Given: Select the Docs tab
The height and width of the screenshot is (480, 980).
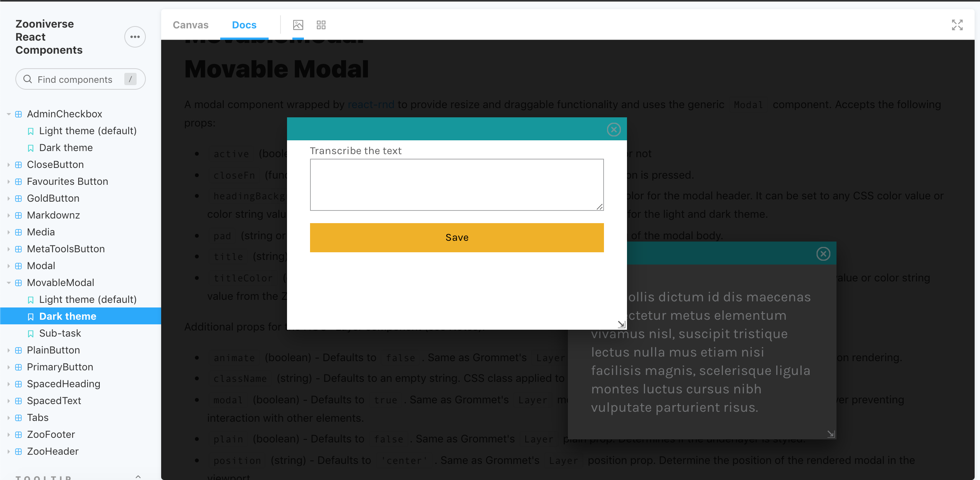Looking at the screenshot, I should (x=244, y=25).
